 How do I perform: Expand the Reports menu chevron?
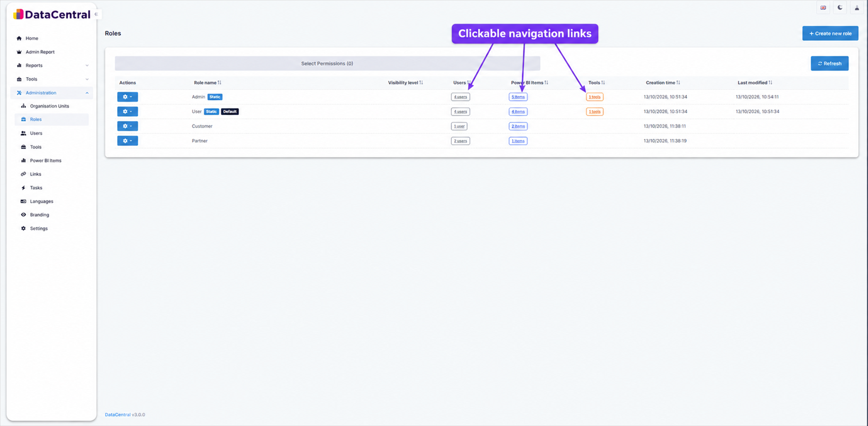pyautogui.click(x=87, y=66)
